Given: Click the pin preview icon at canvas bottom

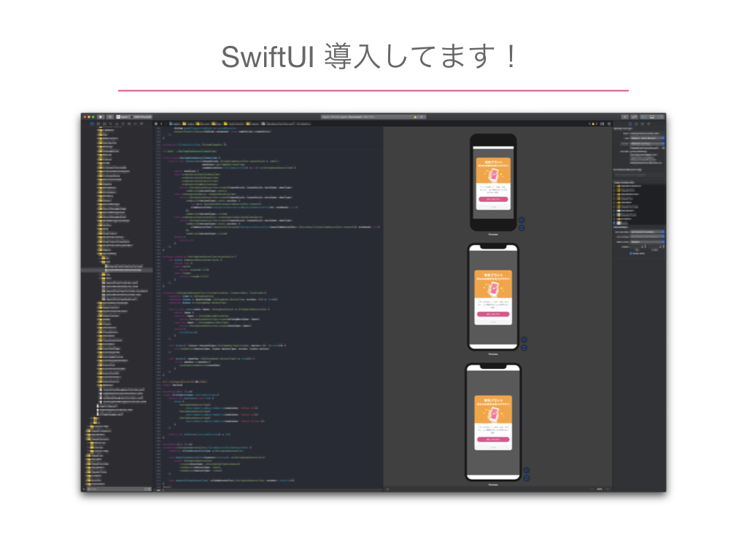Looking at the screenshot, I should tap(387, 489).
